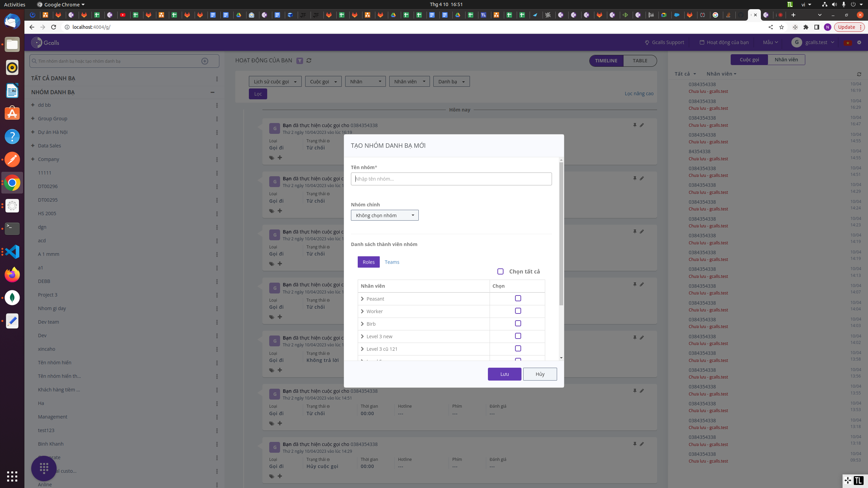Switch to the Teams tab
Screen dimensions: 868x488
(392, 262)
